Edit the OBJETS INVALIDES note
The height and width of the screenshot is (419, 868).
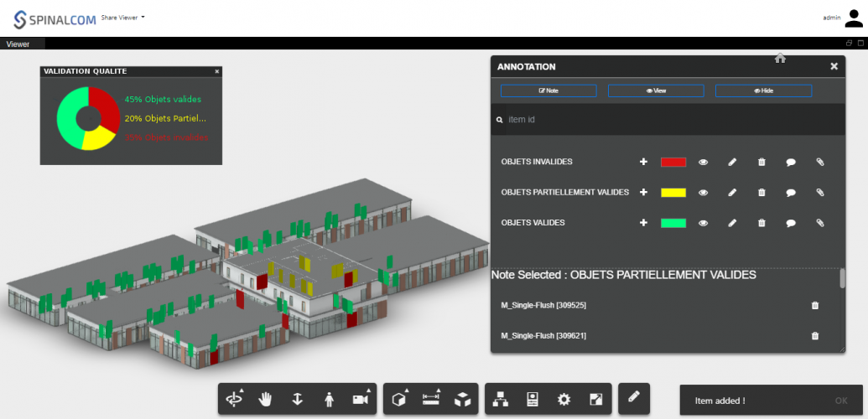tap(732, 163)
